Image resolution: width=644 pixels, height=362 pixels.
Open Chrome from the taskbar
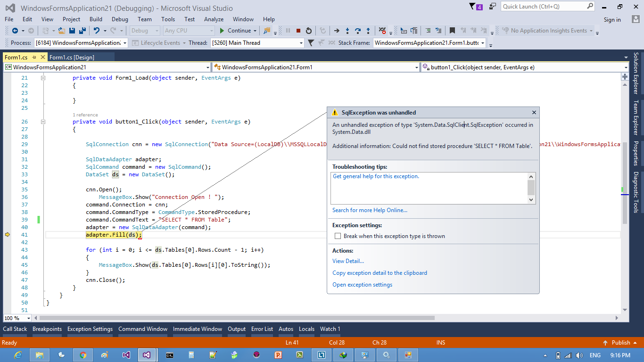83,355
